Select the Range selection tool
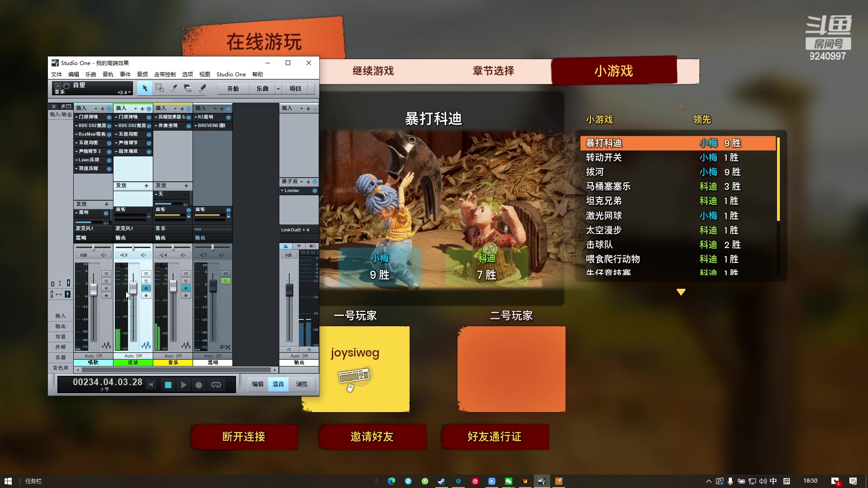Screen dimensions: 868x488 pyautogui.click(x=160, y=88)
